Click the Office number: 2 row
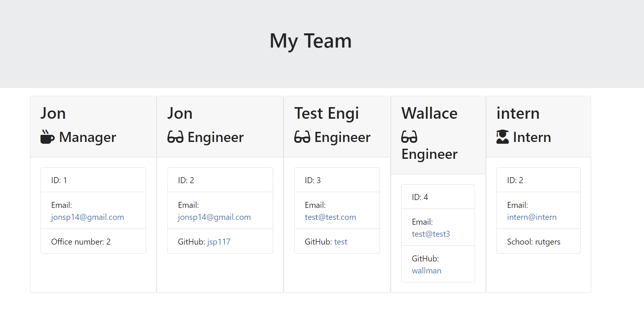The image size is (644, 312). click(x=93, y=242)
